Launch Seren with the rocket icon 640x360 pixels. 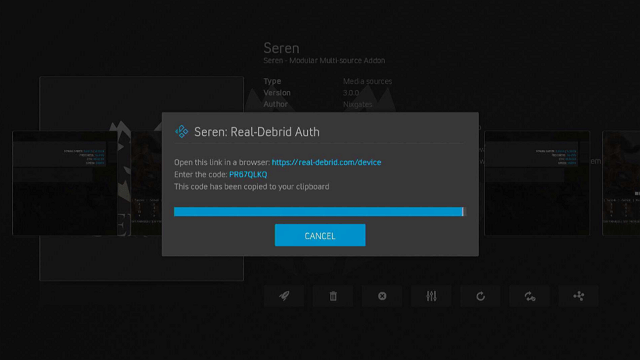[x=284, y=296]
